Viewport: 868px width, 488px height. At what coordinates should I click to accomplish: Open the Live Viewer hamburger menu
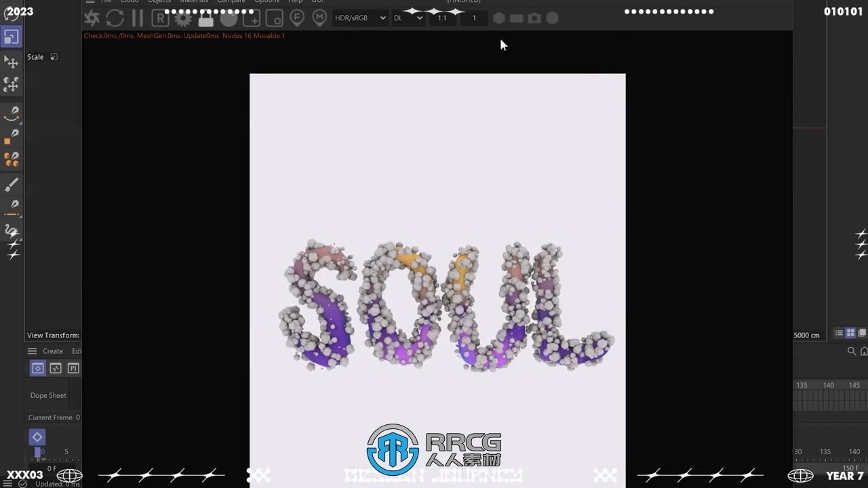point(90,2)
